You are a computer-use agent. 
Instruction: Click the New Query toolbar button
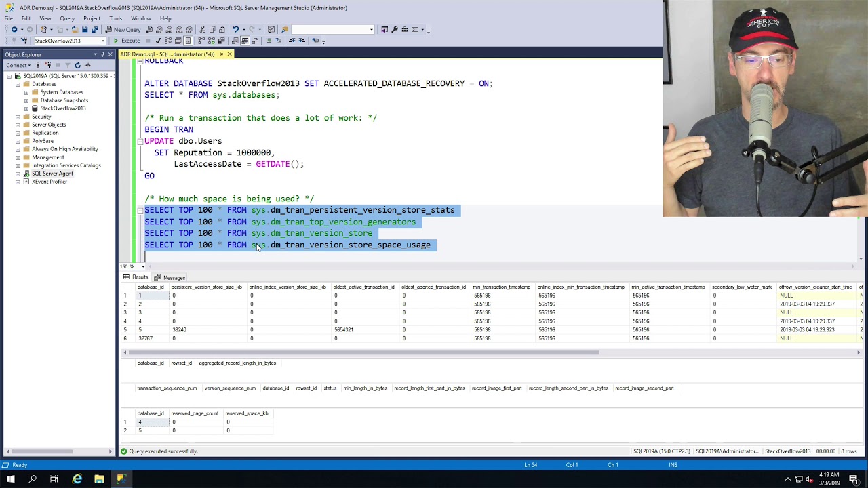[x=123, y=29]
